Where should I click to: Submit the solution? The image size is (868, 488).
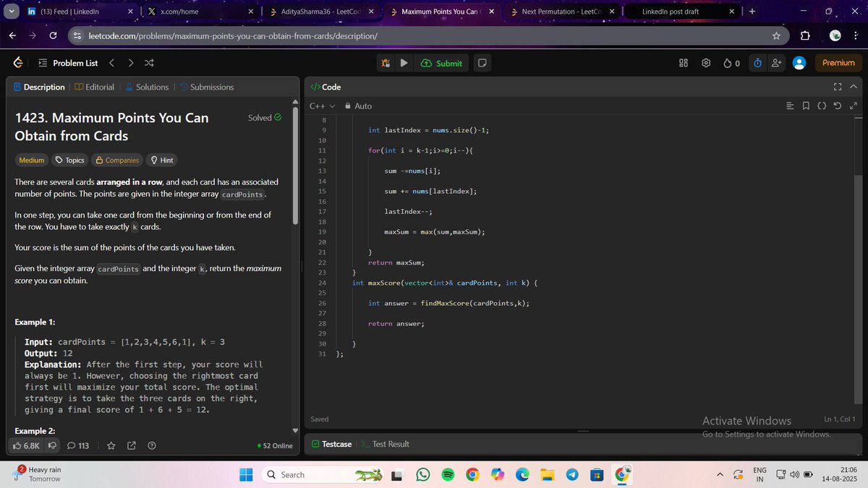(441, 63)
